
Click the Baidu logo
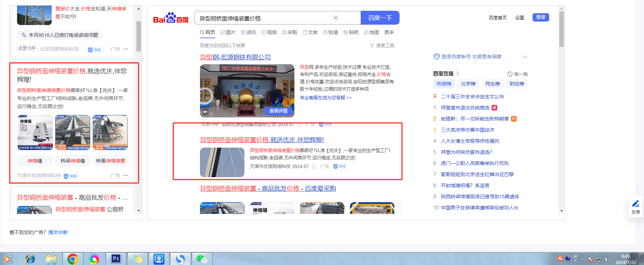[x=171, y=18]
